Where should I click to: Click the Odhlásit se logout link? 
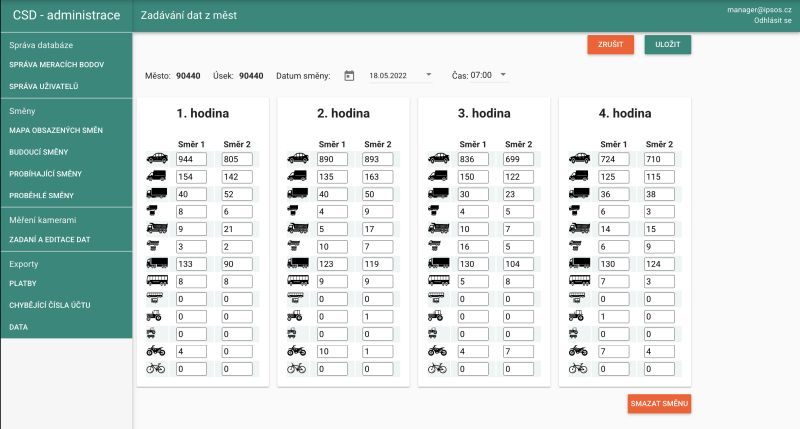[772, 20]
